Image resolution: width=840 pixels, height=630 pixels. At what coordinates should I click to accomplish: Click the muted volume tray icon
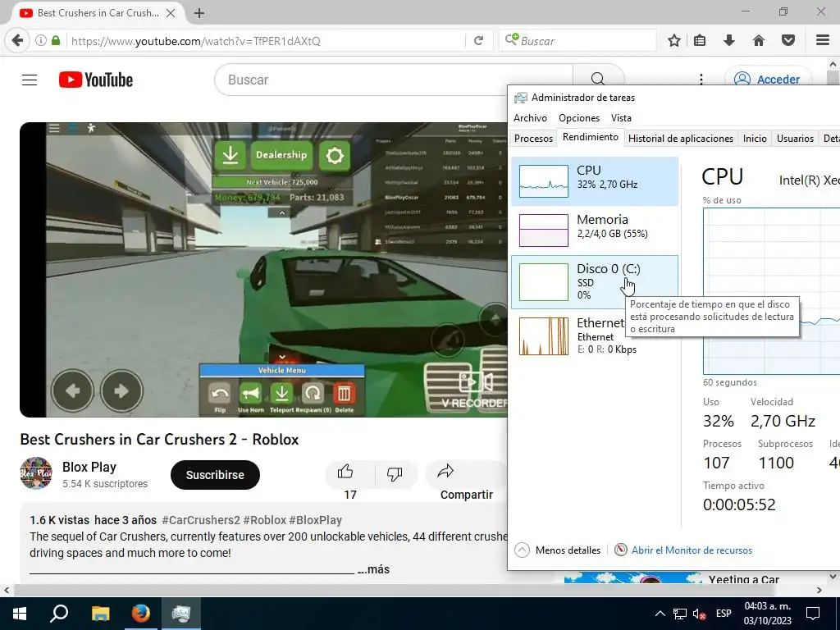point(699,614)
